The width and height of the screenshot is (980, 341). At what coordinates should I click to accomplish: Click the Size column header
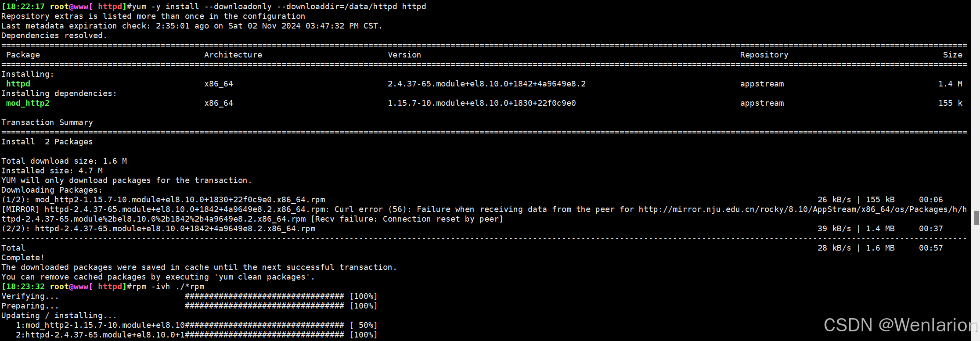[x=952, y=55]
